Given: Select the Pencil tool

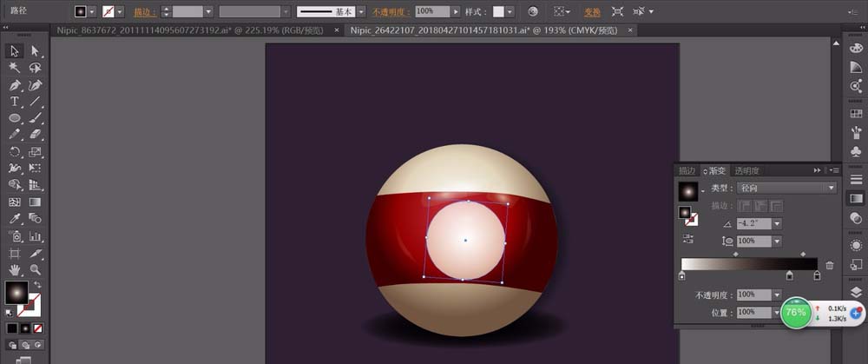Looking at the screenshot, I should 15,135.
